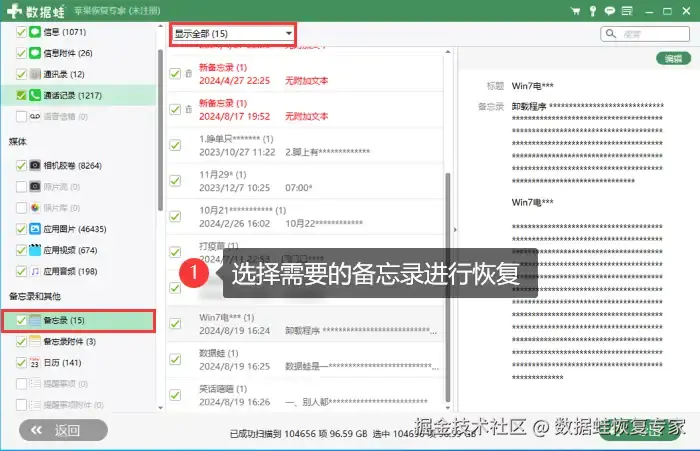Screen dimensions: 700x451
Task: Select 应用视频 (674) category
Action: click(x=70, y=250)
